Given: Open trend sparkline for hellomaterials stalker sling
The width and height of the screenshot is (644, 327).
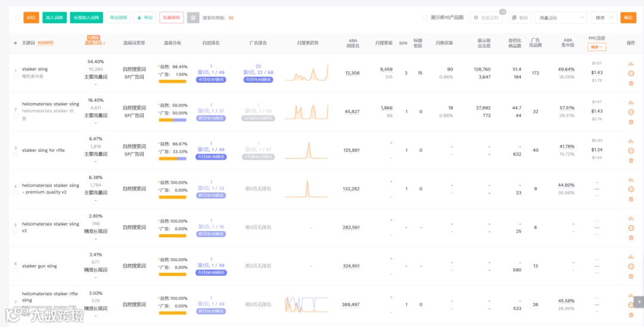Looking at the screenshot, I should (x=306, y=111).
